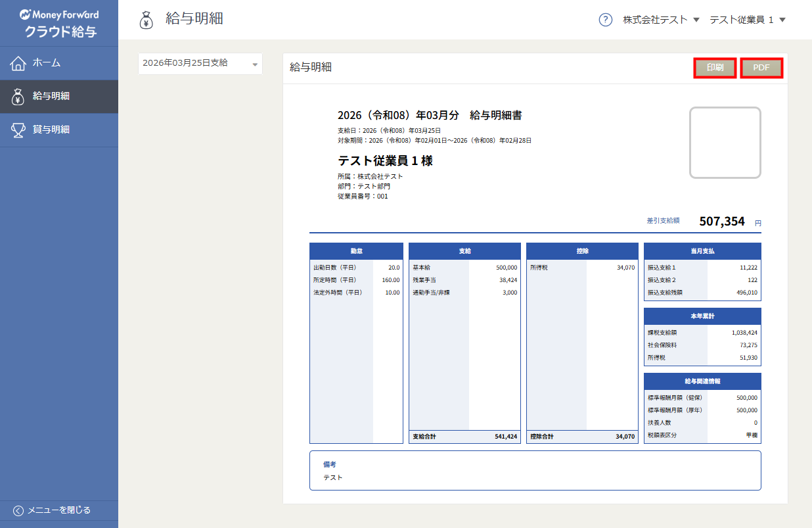Click the 勤怠 table header
The image size is (812, 528).
tap(356, 251)
